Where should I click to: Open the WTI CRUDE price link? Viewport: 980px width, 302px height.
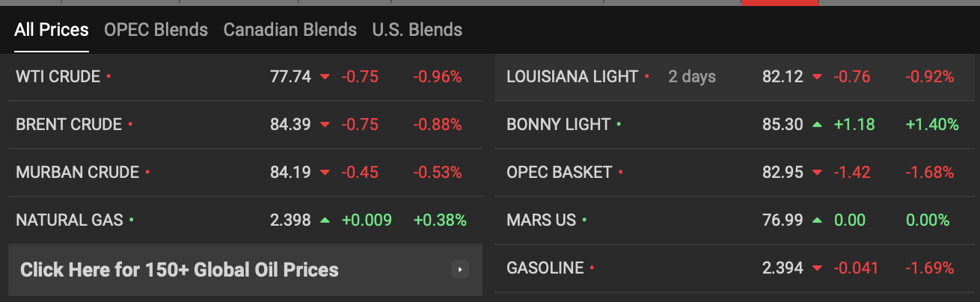pyautogui.click(x=58, y=76)
